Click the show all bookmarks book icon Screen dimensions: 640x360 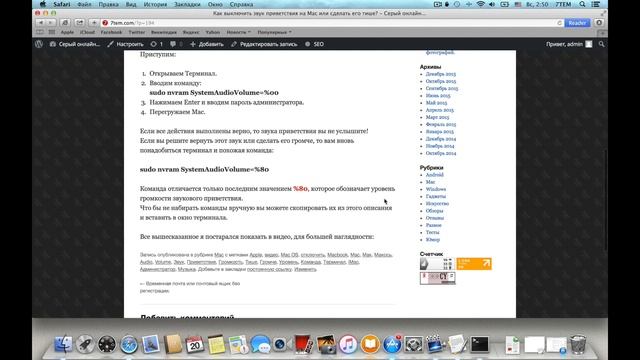[40, 32]
